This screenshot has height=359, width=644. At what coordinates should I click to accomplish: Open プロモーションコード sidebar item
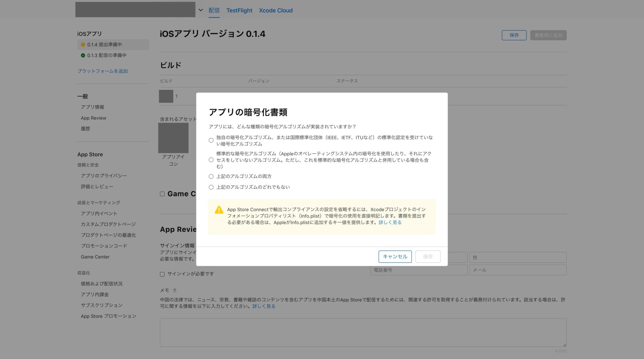104,246
